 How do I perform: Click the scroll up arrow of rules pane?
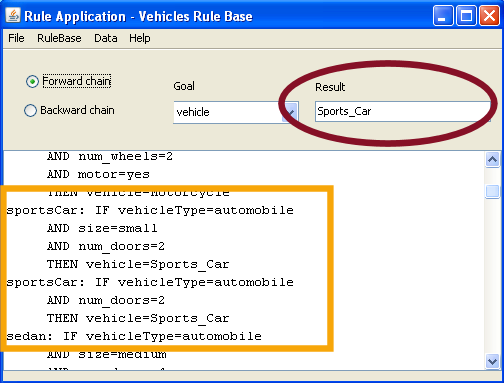(492, 160)
